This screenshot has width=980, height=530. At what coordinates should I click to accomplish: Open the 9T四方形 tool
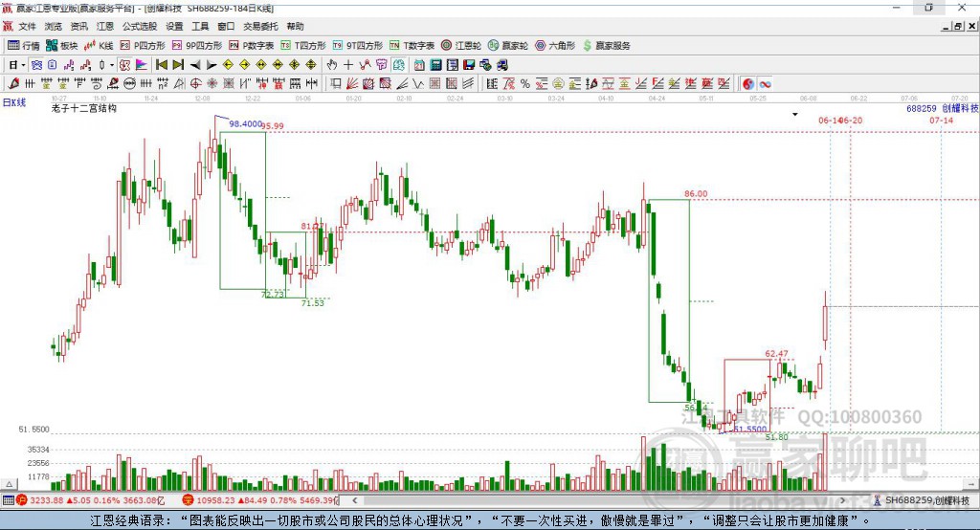[x=358, y=46]
